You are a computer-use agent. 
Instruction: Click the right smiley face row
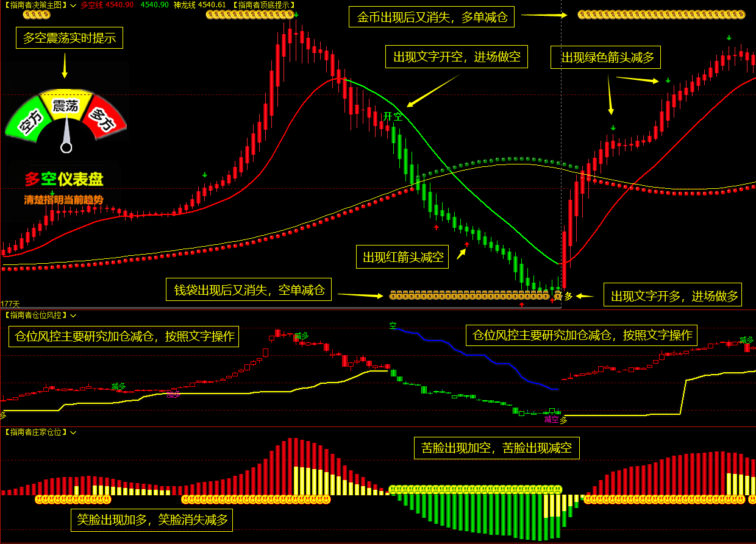665,500
